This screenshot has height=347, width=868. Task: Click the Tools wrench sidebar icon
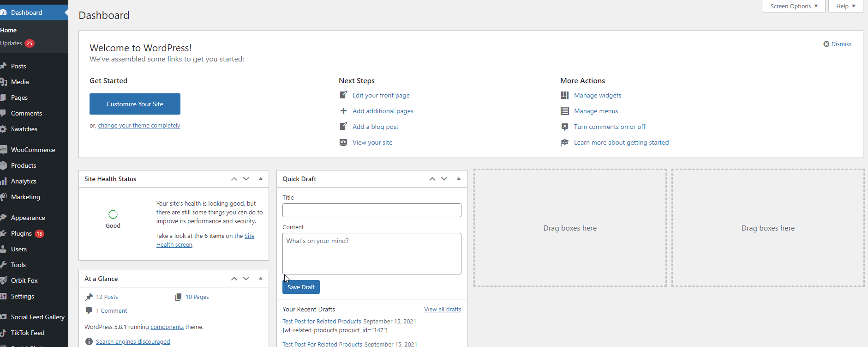point(3,265)
